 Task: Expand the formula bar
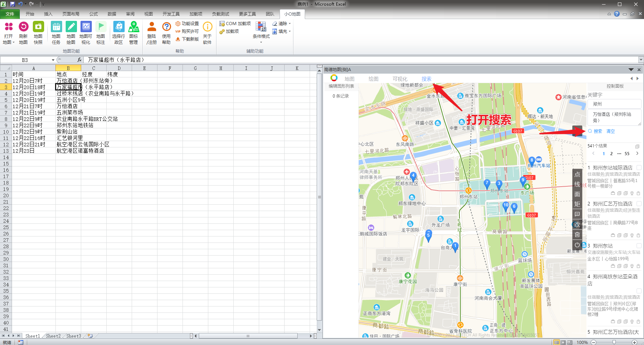click(x=641, y=60)
